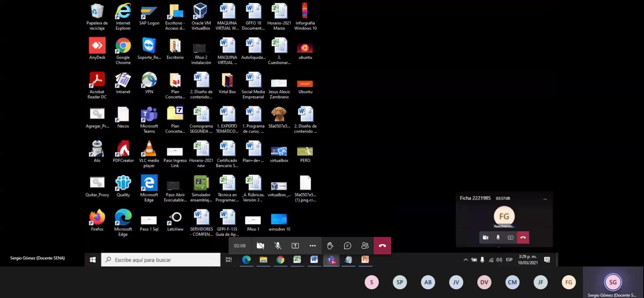Switch to Excel on the taskbar
644x298 pixels.
[297, 260]
